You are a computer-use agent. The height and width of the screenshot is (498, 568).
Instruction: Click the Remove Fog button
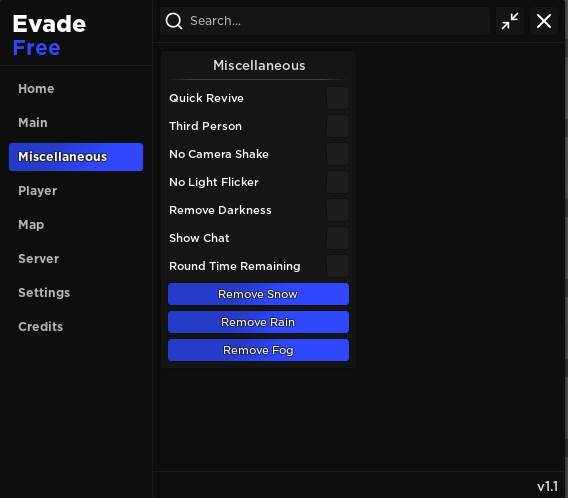pyautogui.click(x=258, y=350)
